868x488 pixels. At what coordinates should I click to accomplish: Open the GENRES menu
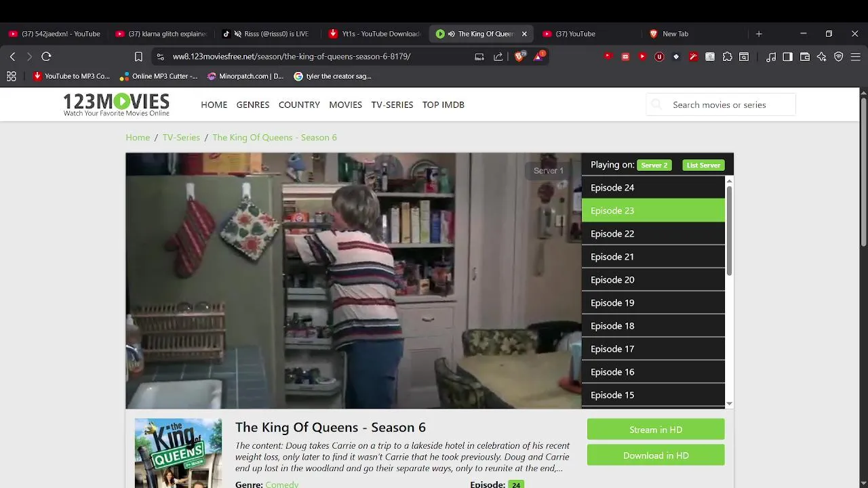[253, 104]
